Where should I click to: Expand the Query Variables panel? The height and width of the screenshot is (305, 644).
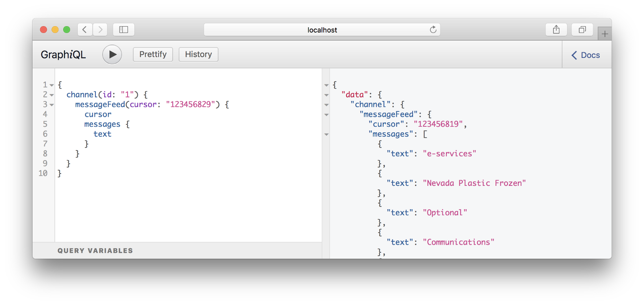pyautogui.click(x=95, y=251)
